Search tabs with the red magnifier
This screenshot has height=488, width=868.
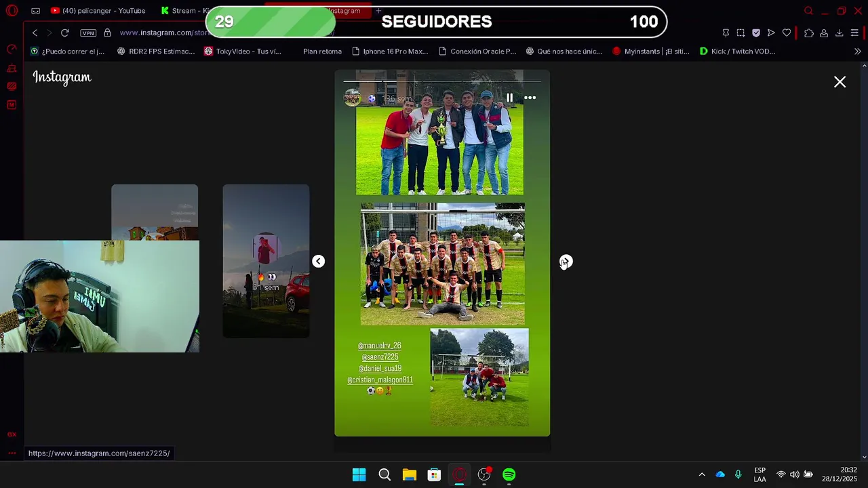pos(808,11)
